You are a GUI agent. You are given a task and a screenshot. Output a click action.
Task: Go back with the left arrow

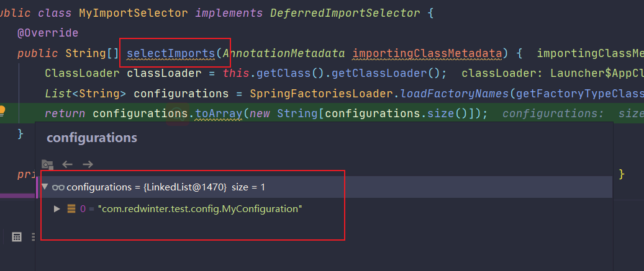(x=68, y=164)
